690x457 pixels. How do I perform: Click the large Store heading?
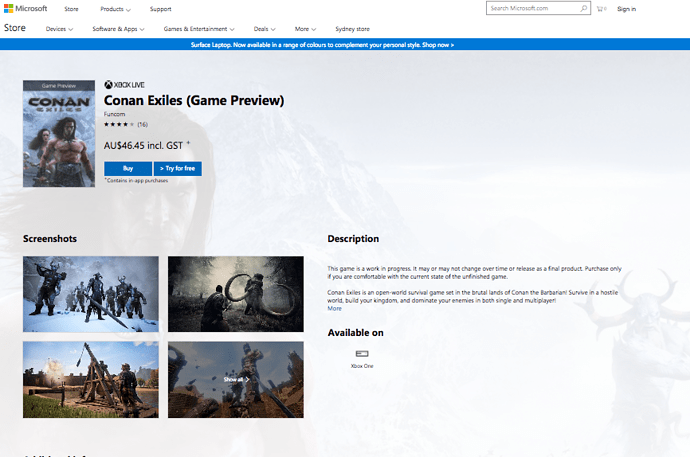[x=15, y=28]
